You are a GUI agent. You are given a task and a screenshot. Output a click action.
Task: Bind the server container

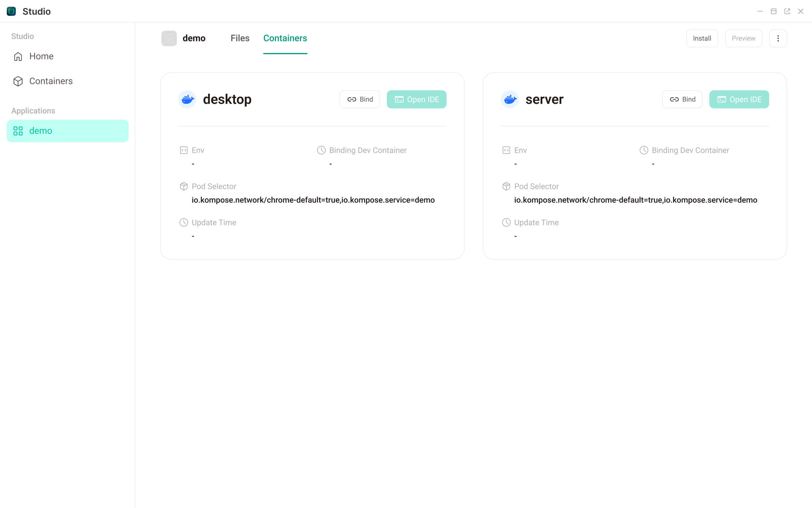pyautogui.click(x=682, y=99)
